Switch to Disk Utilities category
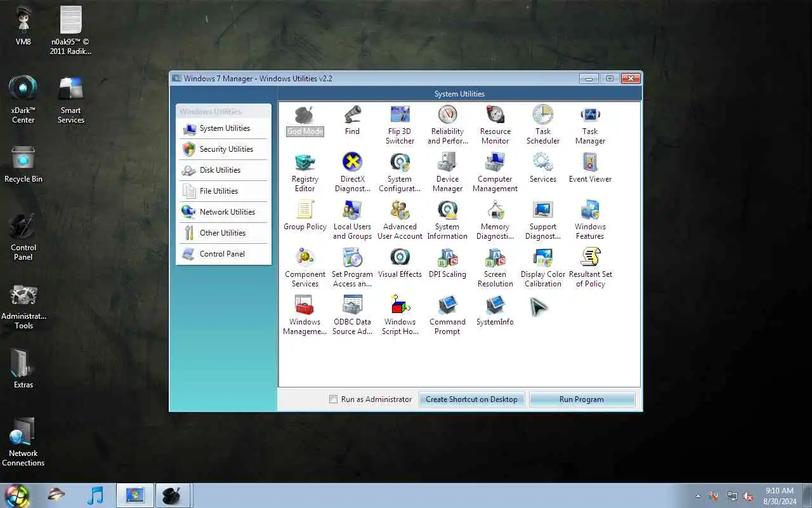 coord(223,170)
